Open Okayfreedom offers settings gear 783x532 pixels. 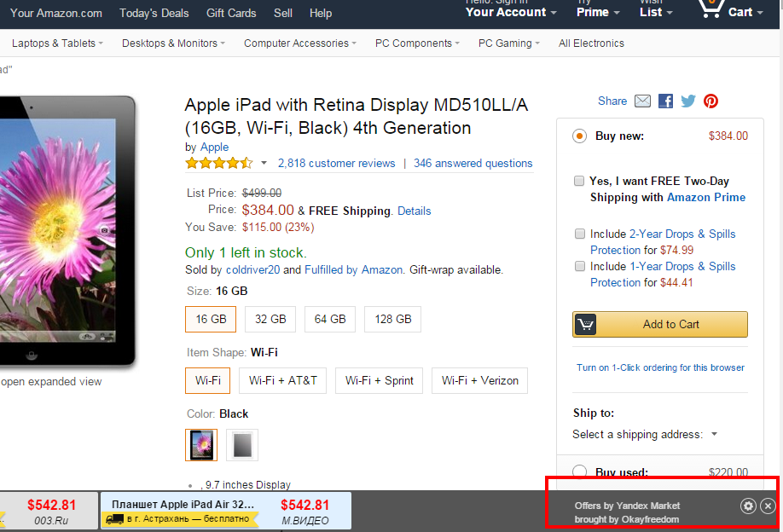(747, 506)
